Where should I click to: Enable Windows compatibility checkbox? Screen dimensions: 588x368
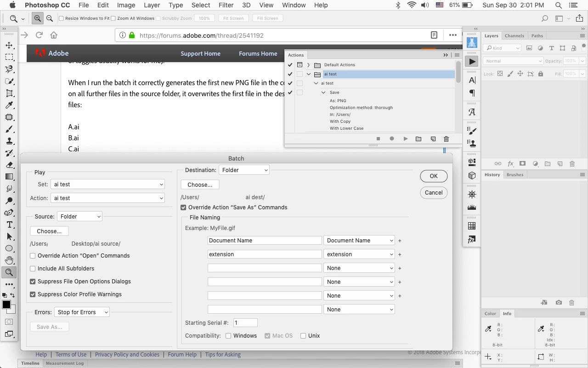coord(228,336)
